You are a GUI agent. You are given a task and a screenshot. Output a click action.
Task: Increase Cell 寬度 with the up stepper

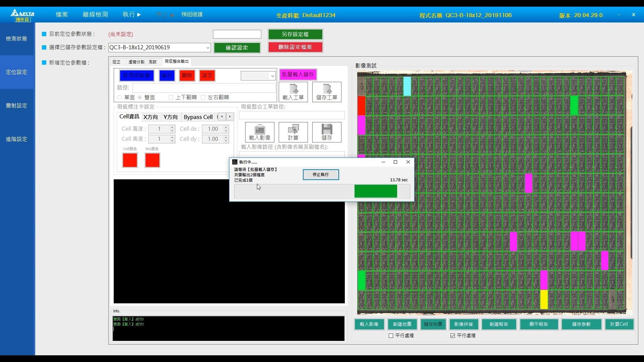pos(172,127)
